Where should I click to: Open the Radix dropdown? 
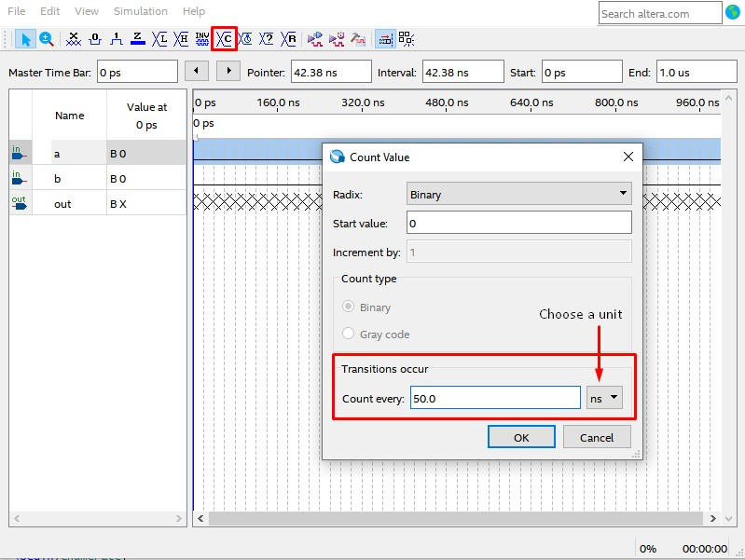tap(519, 194)
